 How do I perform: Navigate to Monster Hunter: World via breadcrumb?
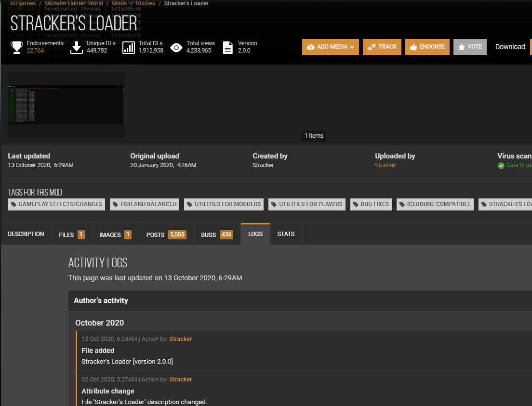coord(74,3)
